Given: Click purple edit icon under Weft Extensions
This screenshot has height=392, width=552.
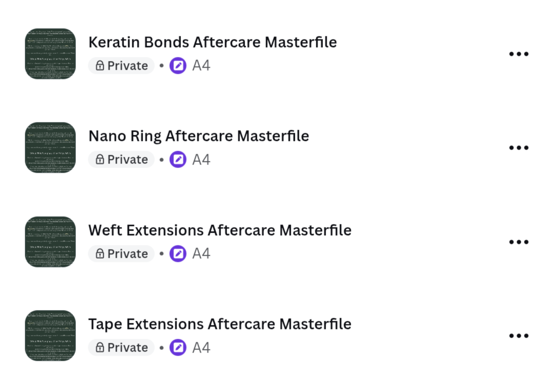Looking at the screenshot, I should click(178, 253).
